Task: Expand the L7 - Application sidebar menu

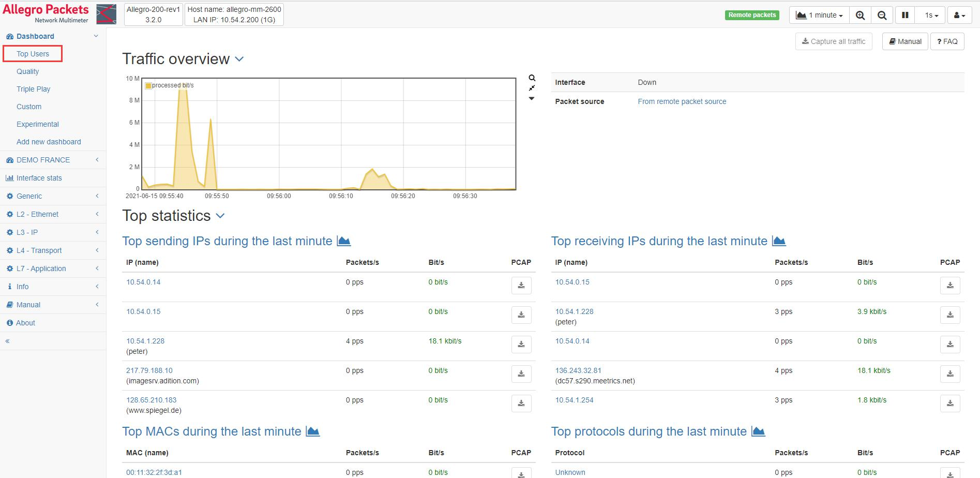Action: click(x=41, y=268)
